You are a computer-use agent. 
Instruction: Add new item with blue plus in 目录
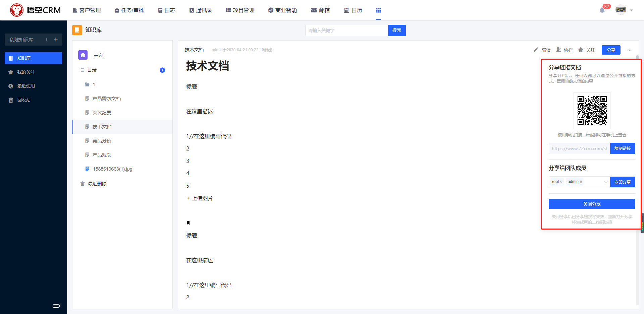coord(162,70)
